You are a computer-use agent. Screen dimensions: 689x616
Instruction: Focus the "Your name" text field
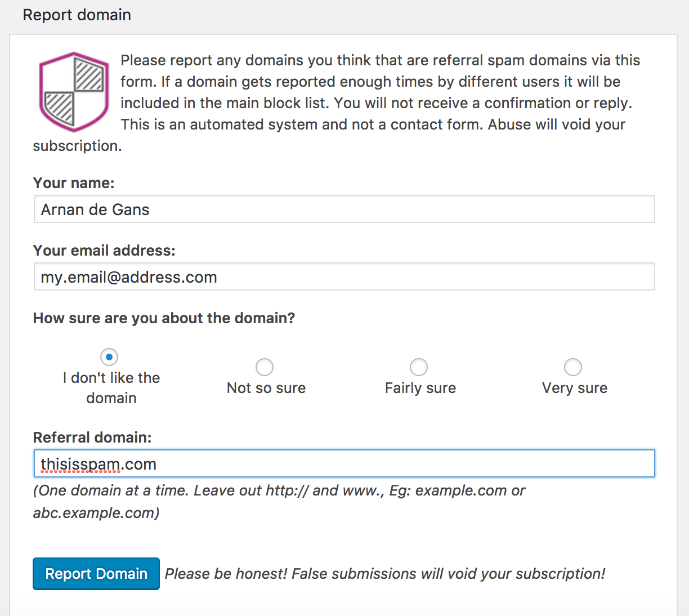(x=344, y=209)
